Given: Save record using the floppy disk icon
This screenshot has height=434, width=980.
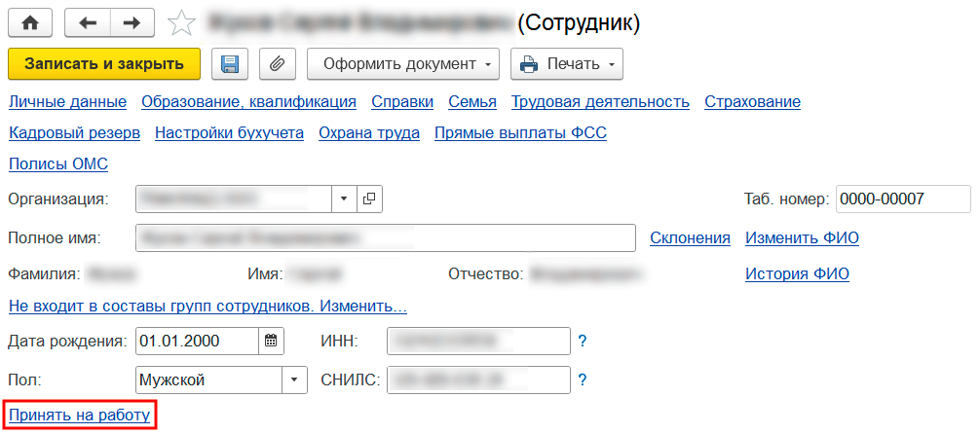Looking at the screenshot, I should point(230,64).
